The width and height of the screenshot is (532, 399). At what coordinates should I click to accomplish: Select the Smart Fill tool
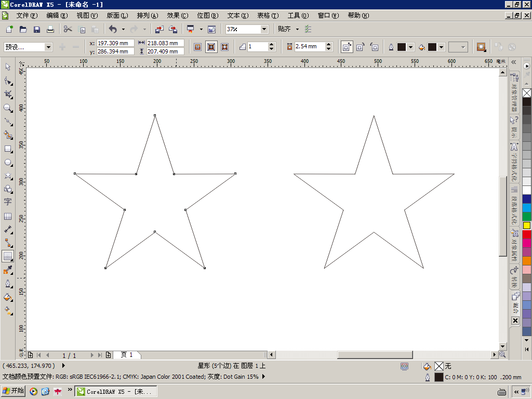coord(8,135)
